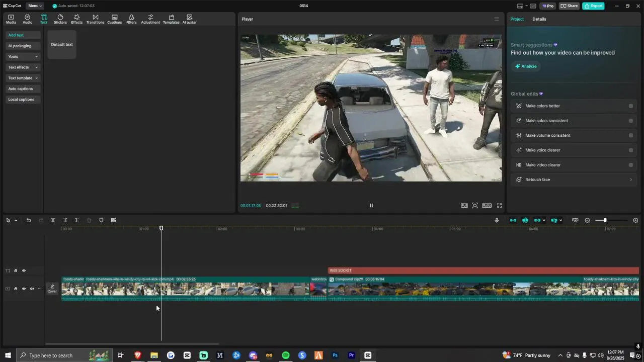This screenshot has width=644, height=362.
Task: Click the Split clip icon
Action: click(x=53, y=220)
